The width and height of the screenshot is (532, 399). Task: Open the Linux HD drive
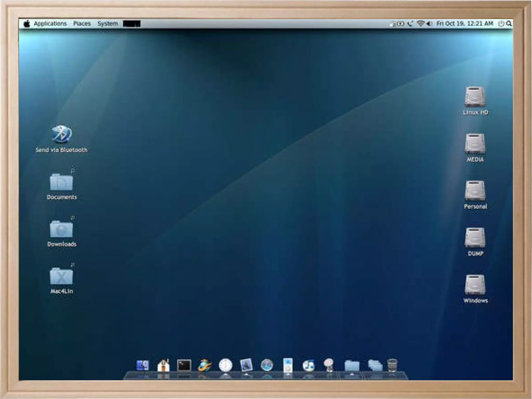coord(475,97)
